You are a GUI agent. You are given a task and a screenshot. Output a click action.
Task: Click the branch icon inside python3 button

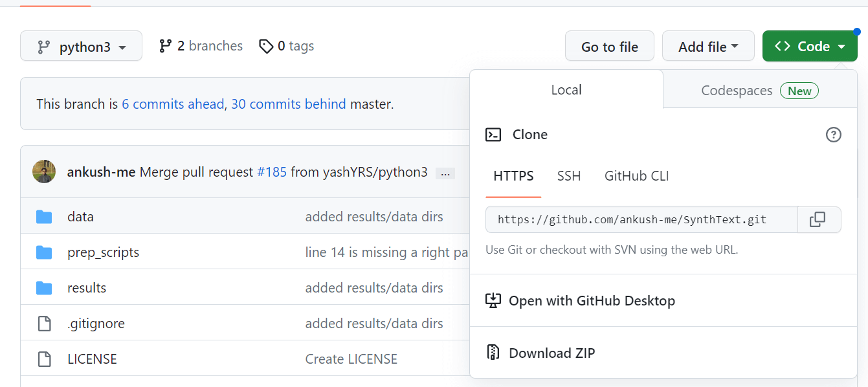[43, 47]
